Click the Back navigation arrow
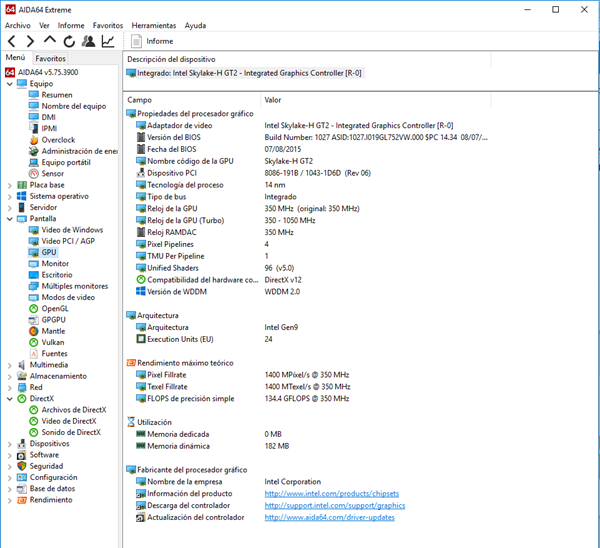This screenshot has height=548, width=600. (x=11, y=41)
